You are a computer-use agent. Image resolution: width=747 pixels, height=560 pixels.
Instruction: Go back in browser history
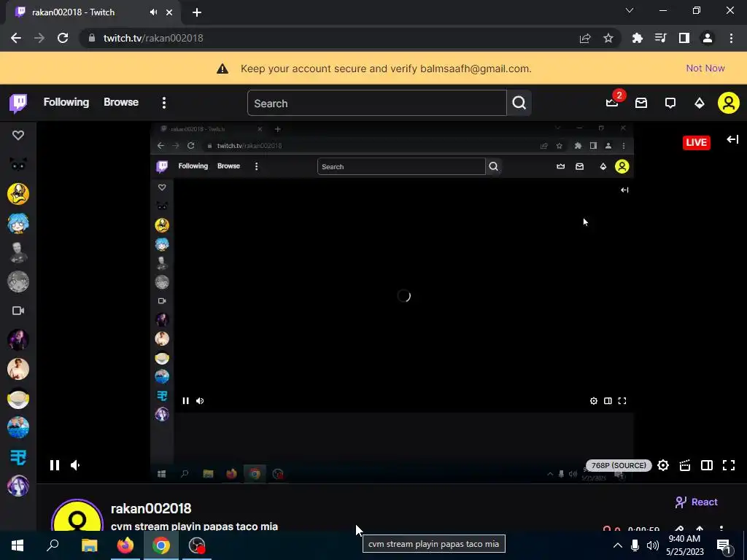(16, 38)
